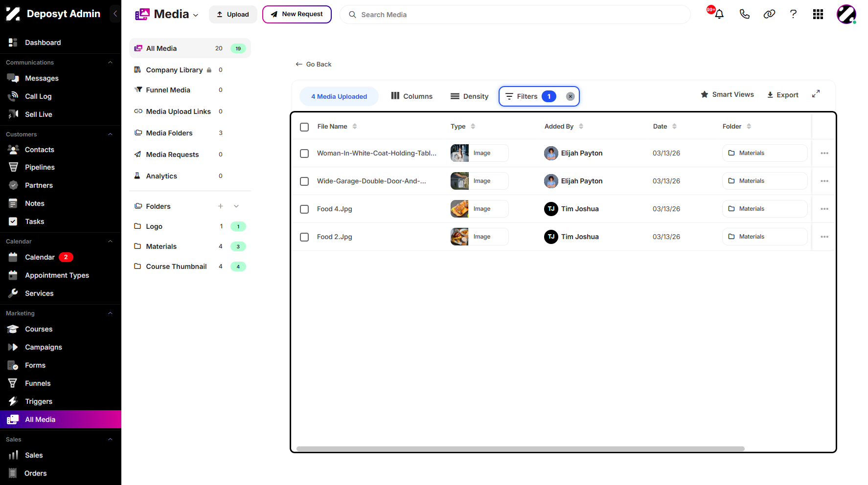Check the Wide-Garage-Double-Door row checkbox
Screen dimensions: 868x485
pos(304,181)
